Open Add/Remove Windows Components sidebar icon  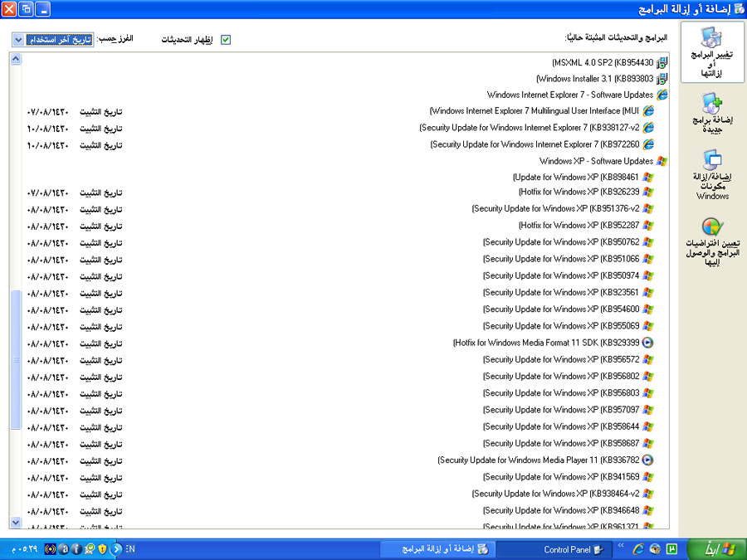[712, 174]
